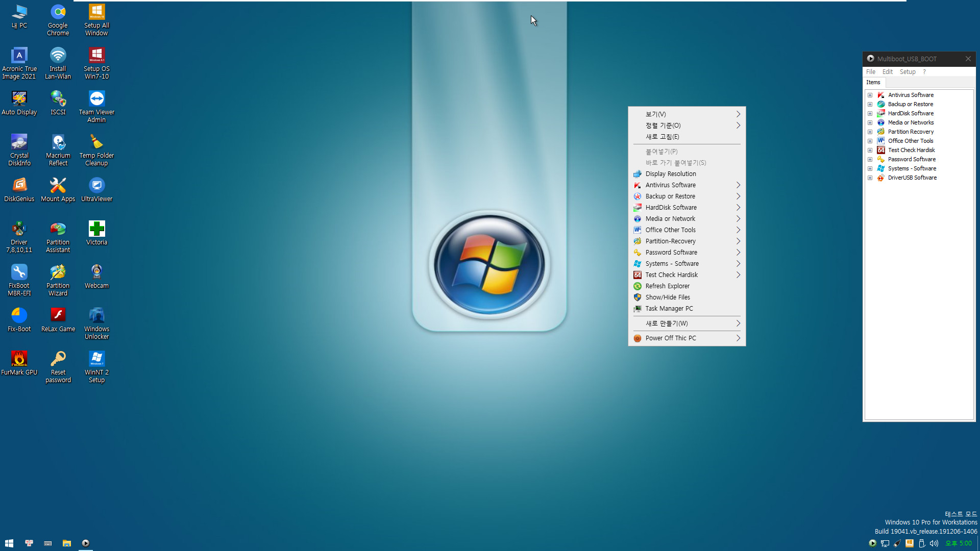
Task: Expand Password Software tree node
Action: click(870, 159)
